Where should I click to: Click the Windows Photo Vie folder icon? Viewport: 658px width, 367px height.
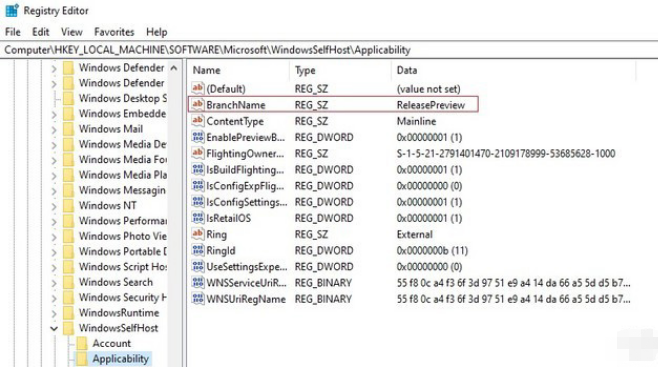(68, 236)
